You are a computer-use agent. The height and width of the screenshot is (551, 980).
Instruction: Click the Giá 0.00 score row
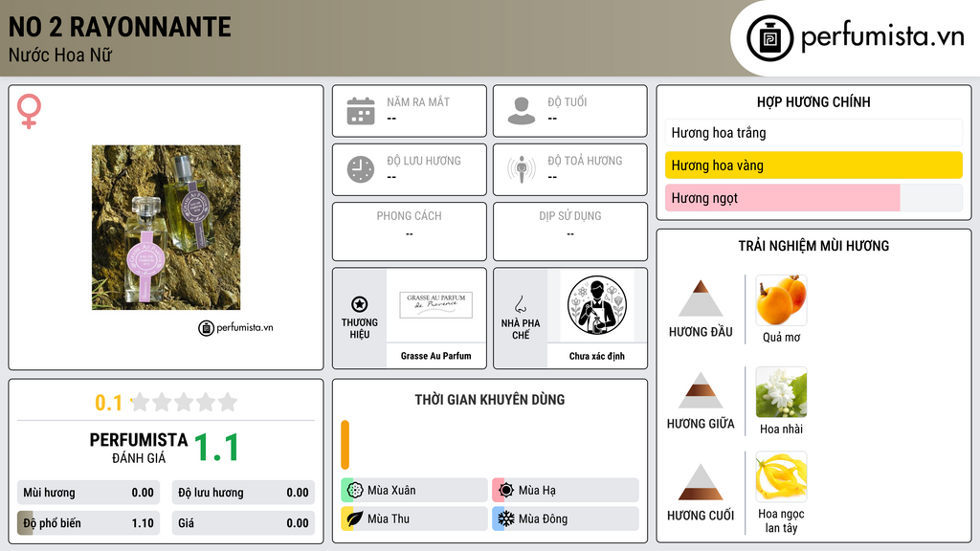[x=243, y=523]
